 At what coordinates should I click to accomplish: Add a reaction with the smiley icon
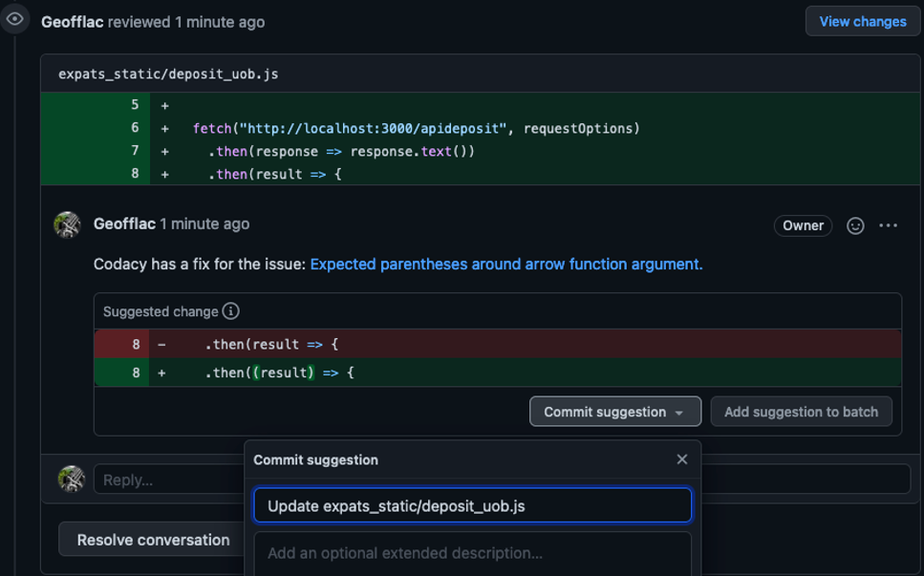point(855,225)
